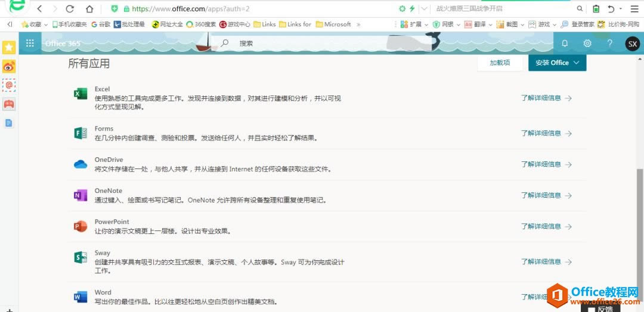Click the help question mark icon
Image resolution: width=644 pixels, height=312 pixels.
pos(609,43)
